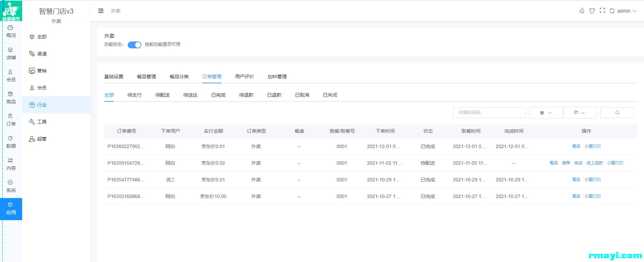Click 小票打印 for order P16353169868
The height and width of the screenshot is (262, 644).
(x=593, y=196)
